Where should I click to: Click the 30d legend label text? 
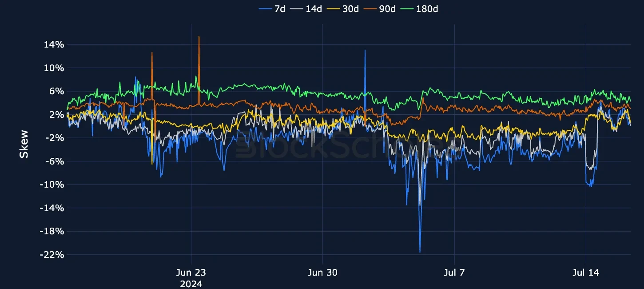click(x=352, y=8)
